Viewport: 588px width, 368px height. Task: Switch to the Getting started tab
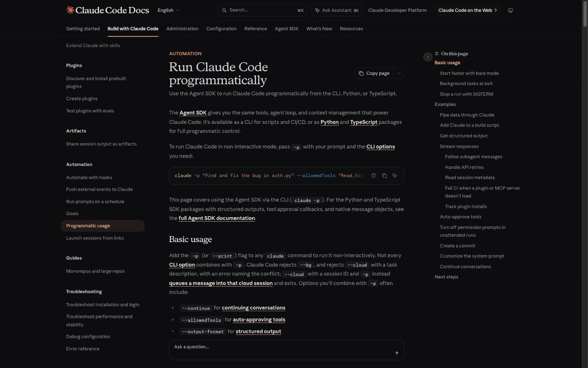point(83,29)
